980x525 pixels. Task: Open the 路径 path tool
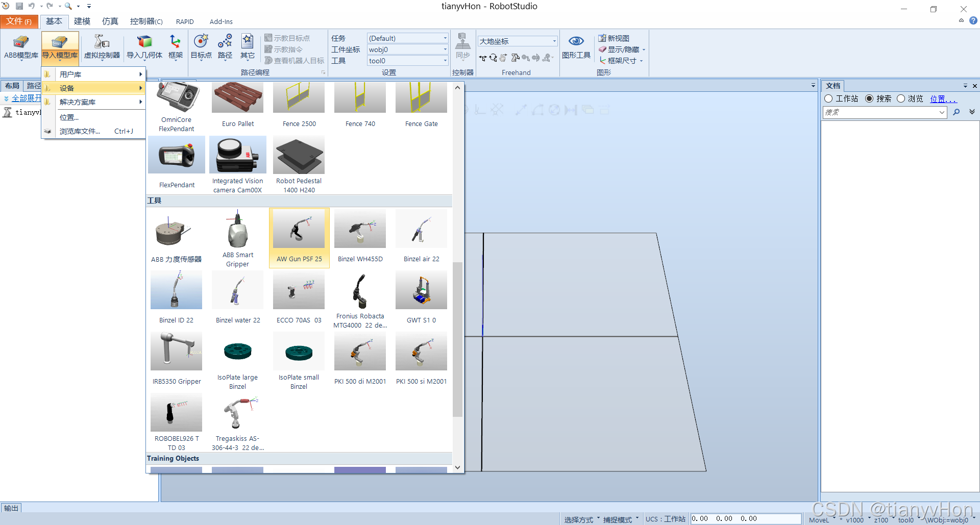225,47
